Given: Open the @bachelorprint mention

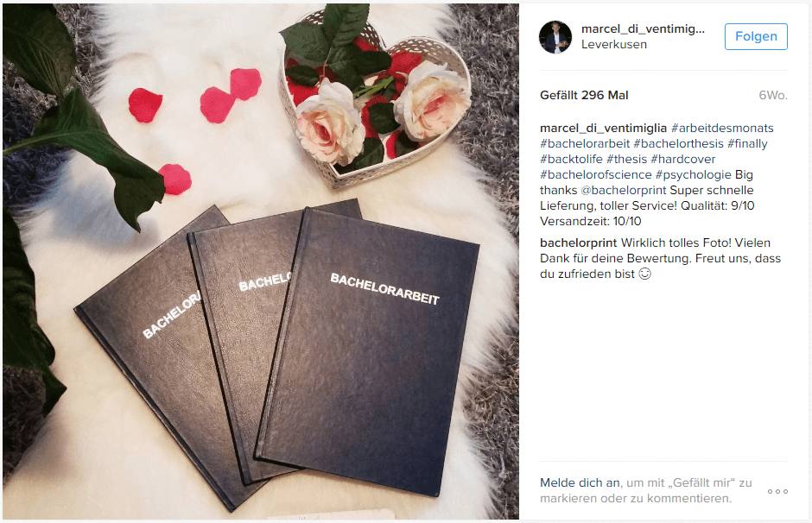Looking at the screenshot, I should (623, 191).
